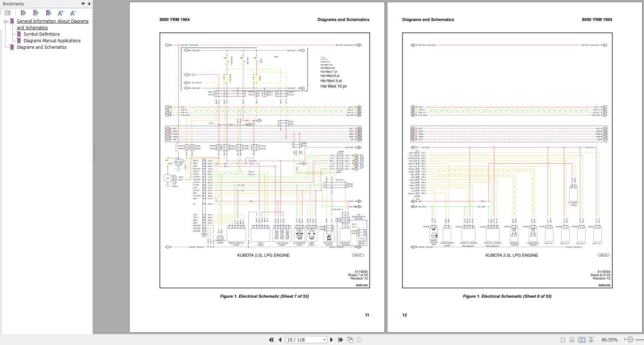Image resolution: width=644 pixels, height=345 pixels.
Task: Delete the selected bookmark
Action: coord(23,13)
